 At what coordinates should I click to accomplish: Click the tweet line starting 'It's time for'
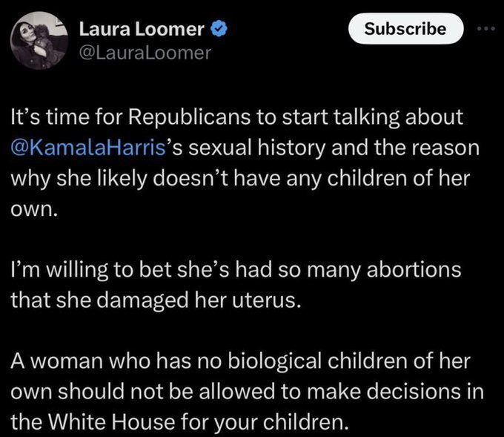pyautogui.click(x=233, y=118)
